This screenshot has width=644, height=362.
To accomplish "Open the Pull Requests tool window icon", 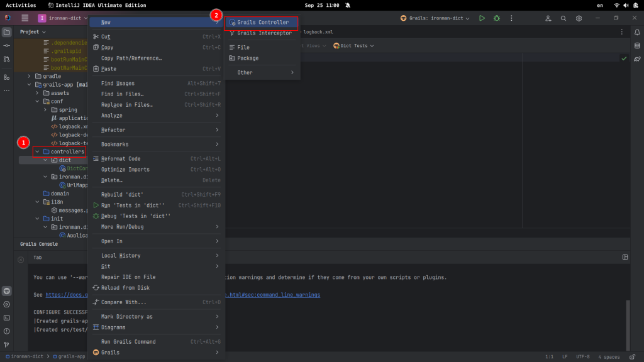I will click(x=6, y=59).
